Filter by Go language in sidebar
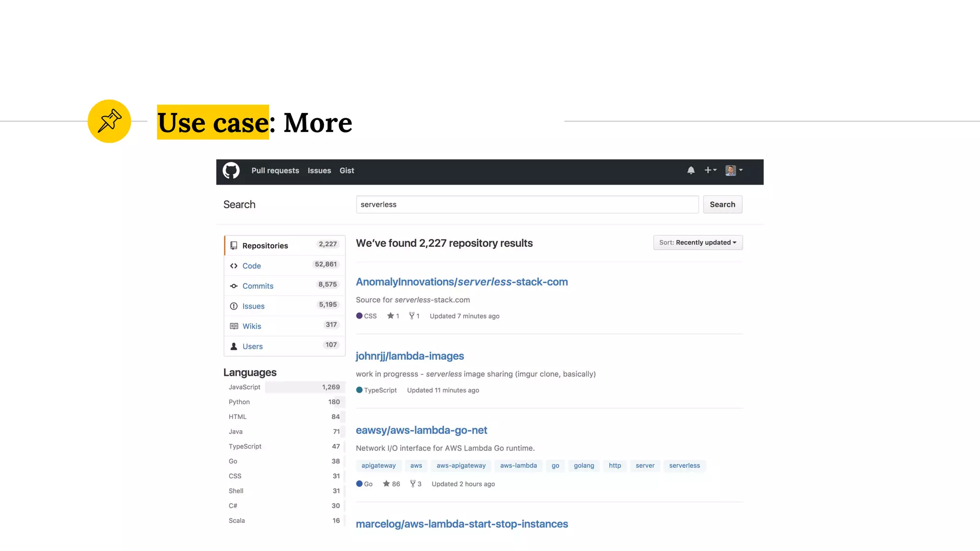The width and height of the screenshot is (980, 551). [x=285, y=461]
